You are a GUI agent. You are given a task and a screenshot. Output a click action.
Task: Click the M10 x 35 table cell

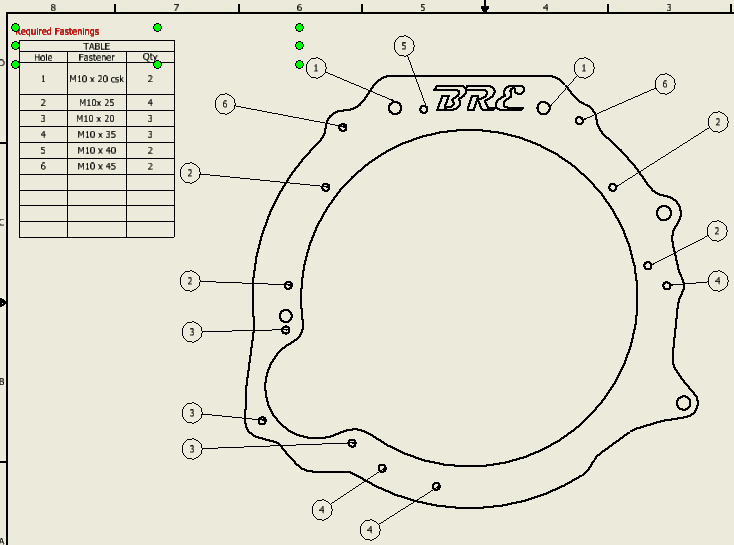[97, 134]
